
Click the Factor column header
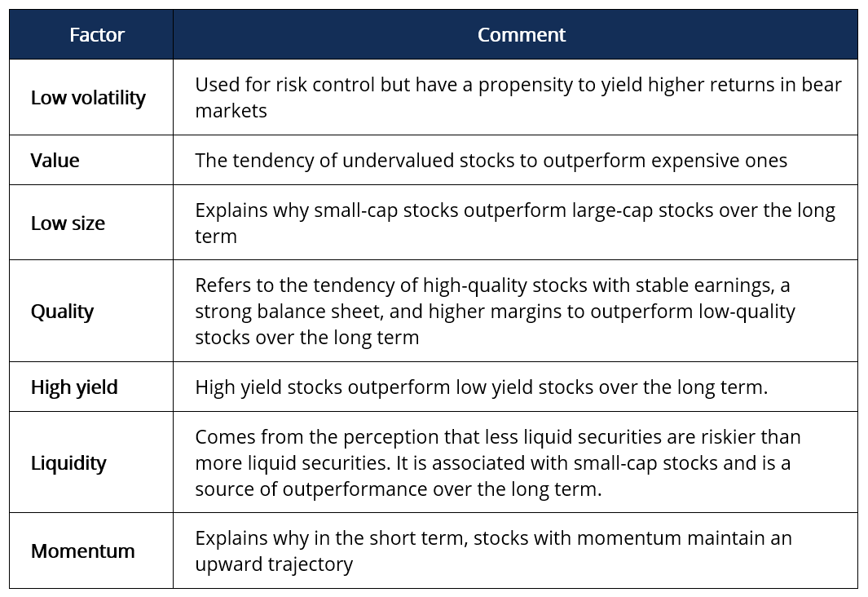pyautogui.click(x=91, y=34)
